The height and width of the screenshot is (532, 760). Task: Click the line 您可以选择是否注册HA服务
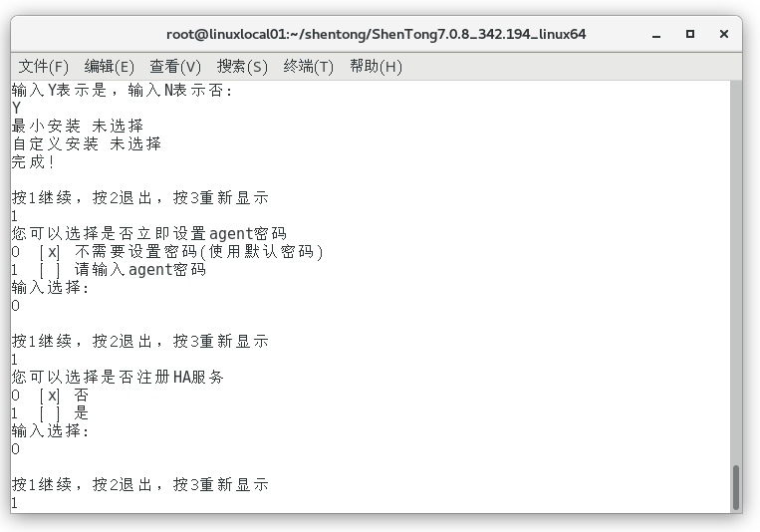tap(118, 377)
